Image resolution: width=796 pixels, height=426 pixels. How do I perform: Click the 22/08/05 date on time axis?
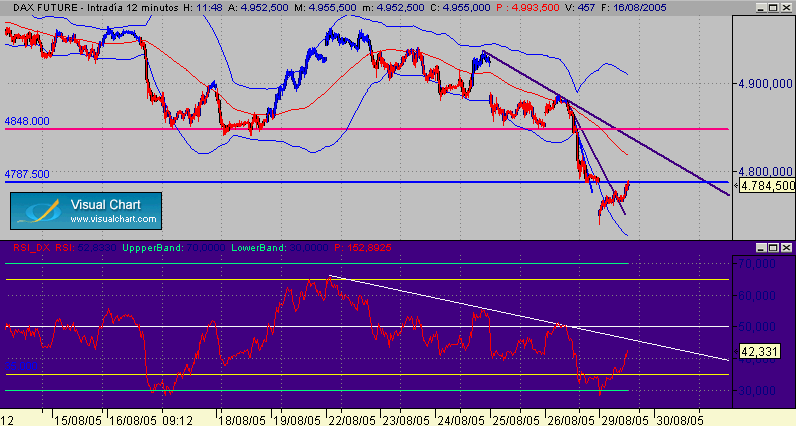coord(352,420)
